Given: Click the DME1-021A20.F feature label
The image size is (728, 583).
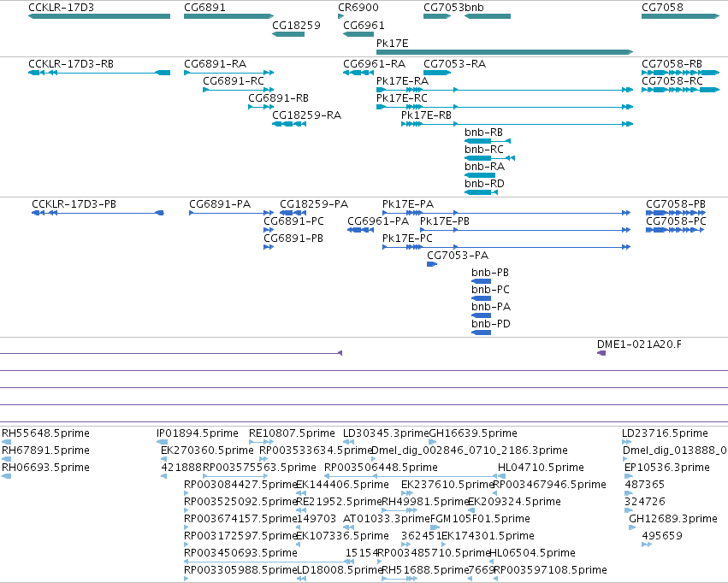Looking at the screenshot, I should click(639, 344).
